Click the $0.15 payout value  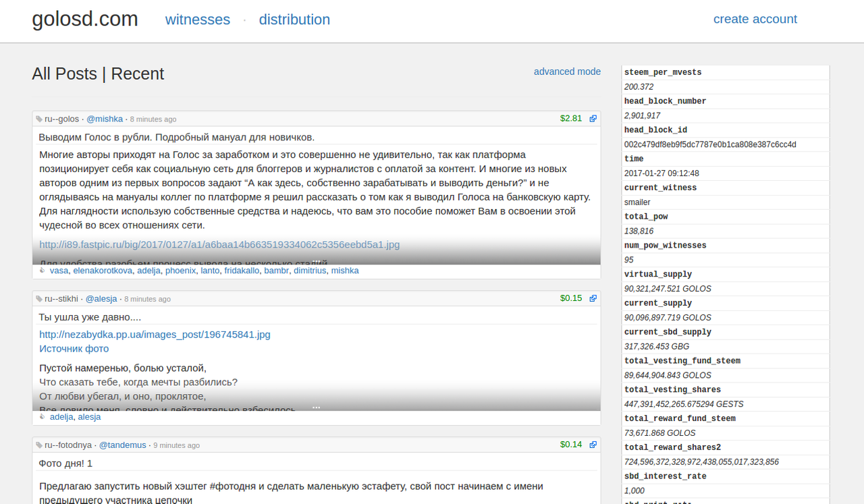point(571,298)
